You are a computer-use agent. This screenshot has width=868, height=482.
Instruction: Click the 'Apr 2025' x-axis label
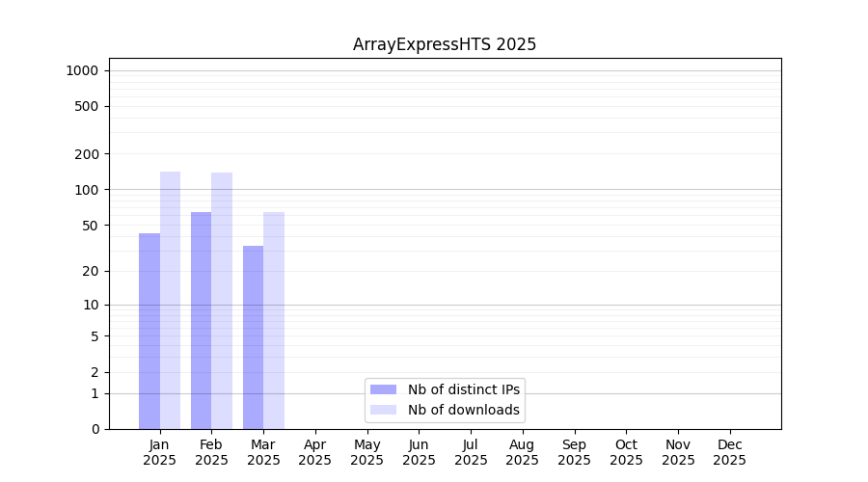pos(315,452)
